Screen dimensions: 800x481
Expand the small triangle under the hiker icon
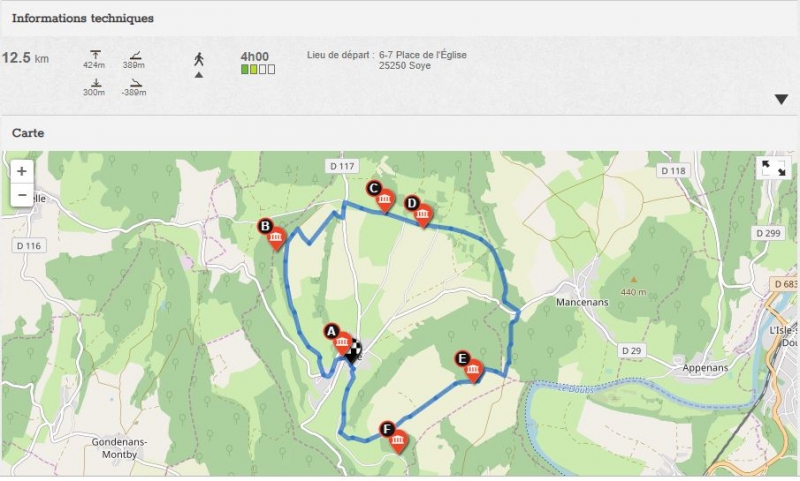(x=199, y=75)
